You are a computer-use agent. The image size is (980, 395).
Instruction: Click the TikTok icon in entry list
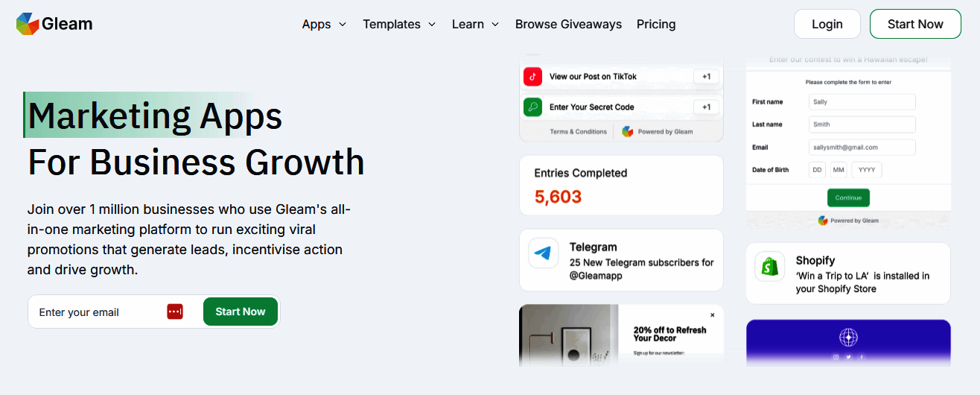point(532,76)
